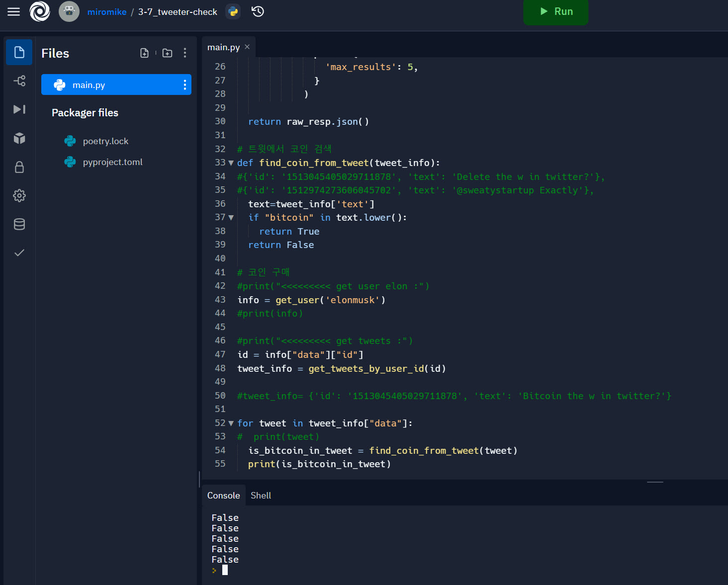Click 'return False' on line 39

pos(281,245)
